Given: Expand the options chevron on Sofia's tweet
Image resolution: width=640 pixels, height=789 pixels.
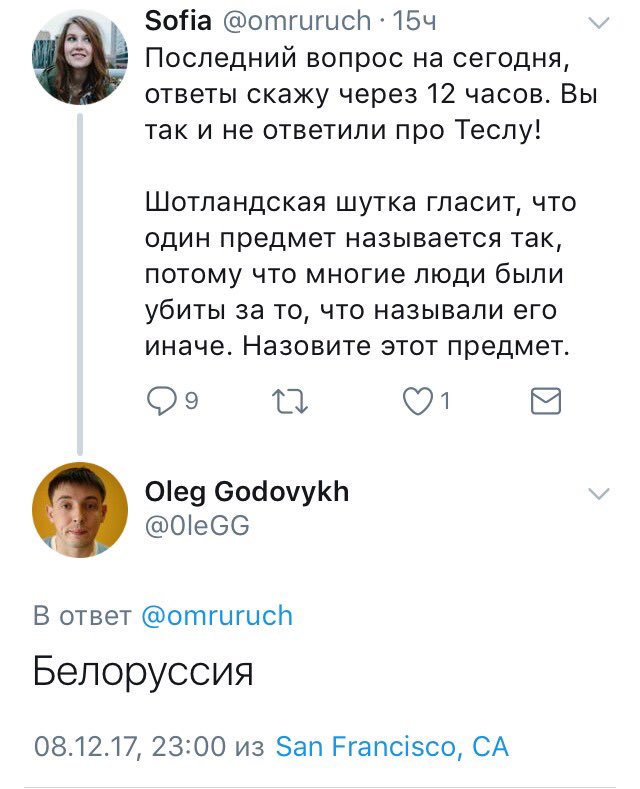Looking at the screenshot, I should point(598,22).
